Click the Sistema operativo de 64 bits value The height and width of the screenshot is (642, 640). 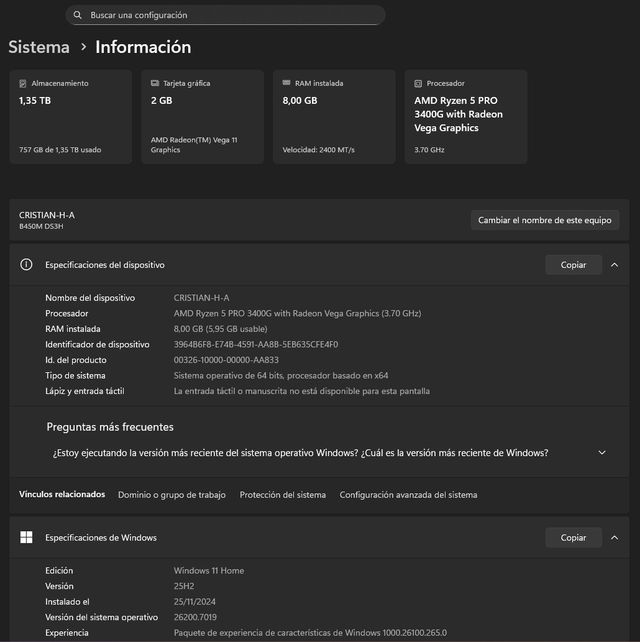pyautogui.click(x=281, y=375)
